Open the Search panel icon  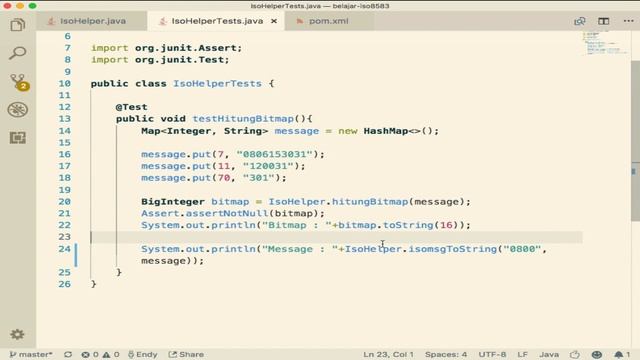(x=18, y=53)
